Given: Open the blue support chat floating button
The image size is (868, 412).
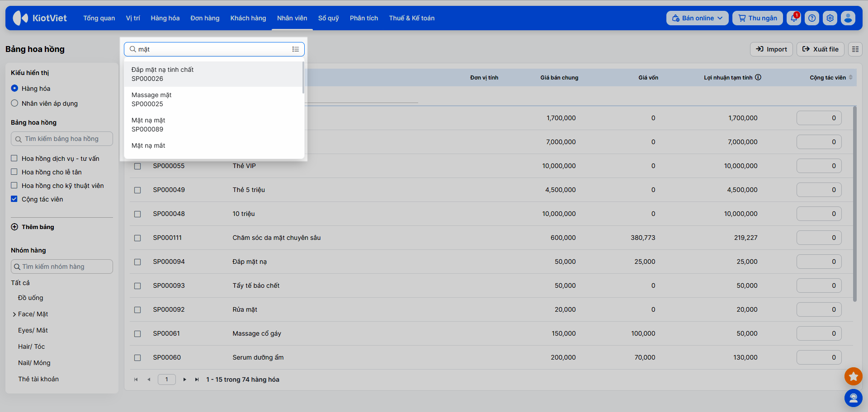Looking at the screenshot, I should (854, 398).
